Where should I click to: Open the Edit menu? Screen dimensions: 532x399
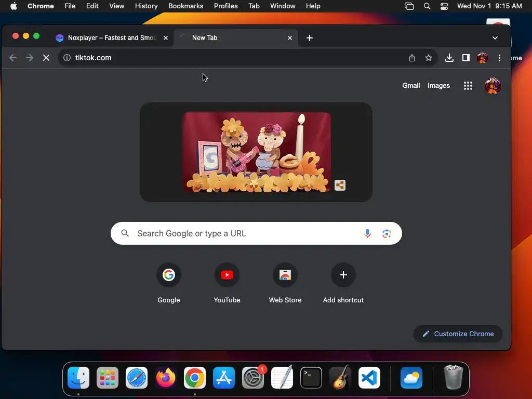[x=92, y=6]
